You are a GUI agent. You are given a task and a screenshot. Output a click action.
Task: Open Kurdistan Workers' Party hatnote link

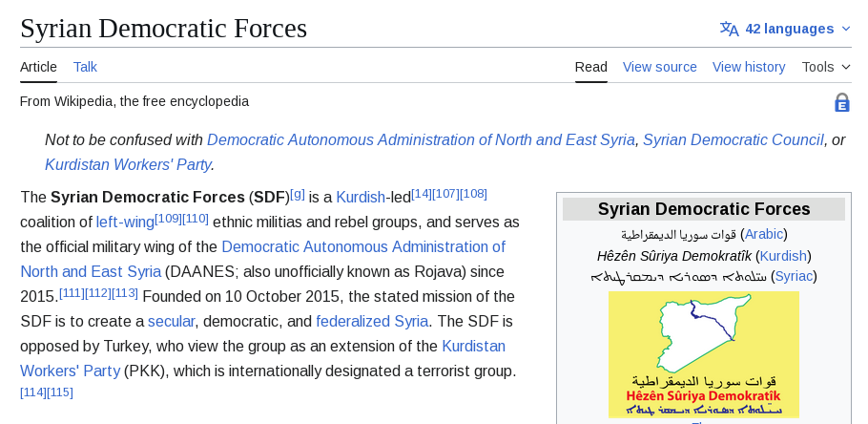pyautogui.click(x=128, y=164)
